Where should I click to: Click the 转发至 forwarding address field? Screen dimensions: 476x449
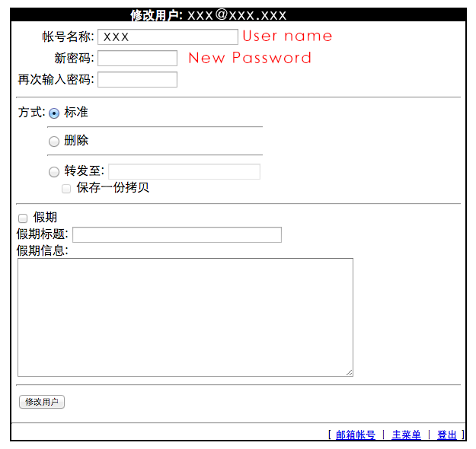coord(184,172)
